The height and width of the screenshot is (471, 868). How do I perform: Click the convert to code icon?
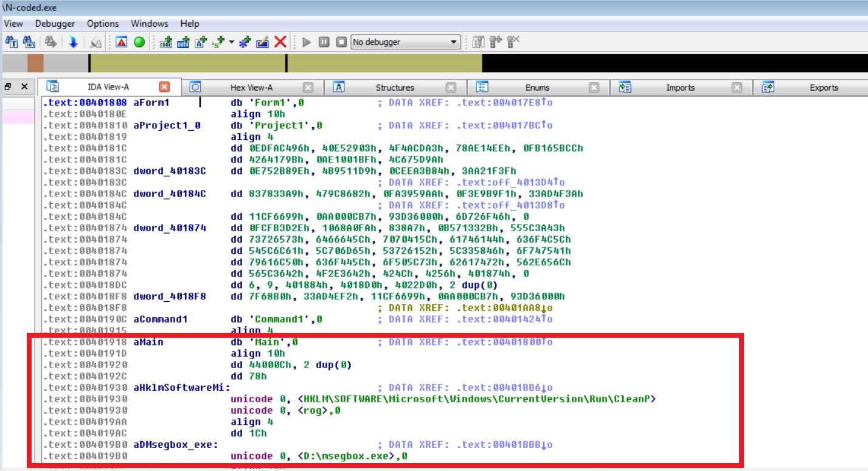pyautogui.click(x=165, y=42)
